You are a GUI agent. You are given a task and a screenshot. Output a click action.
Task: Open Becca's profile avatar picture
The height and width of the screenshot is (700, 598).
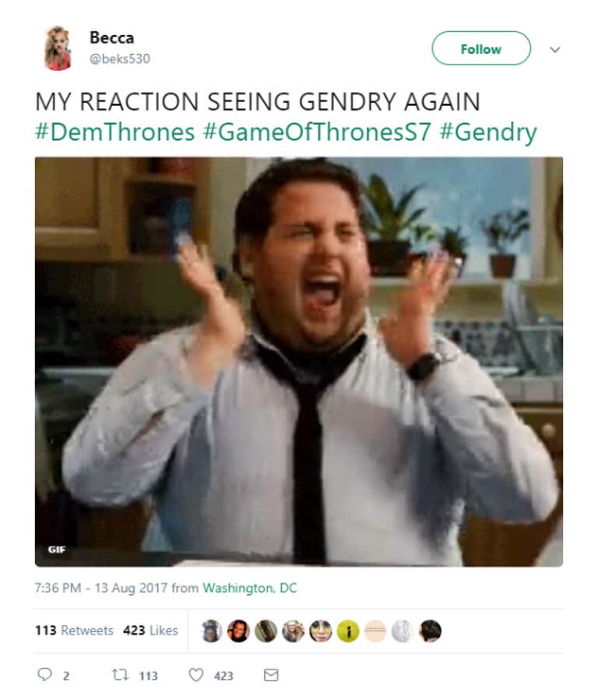(58, 48)
